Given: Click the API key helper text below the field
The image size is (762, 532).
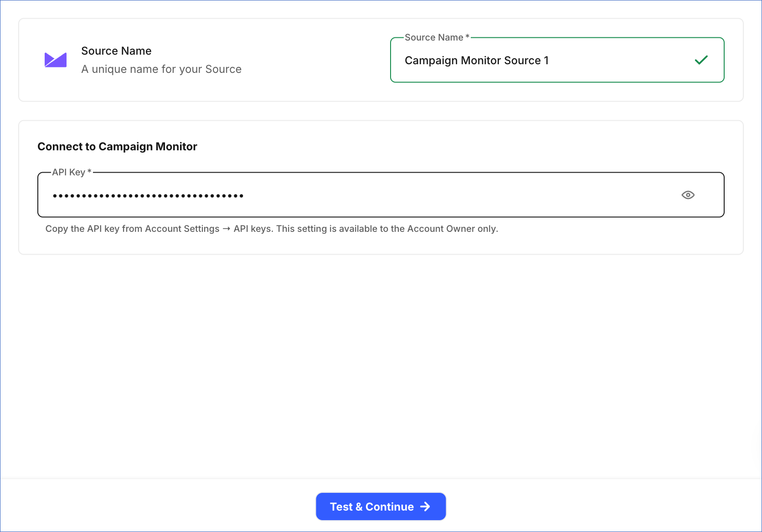Looking at the screenshot, I should coord(272,229).
